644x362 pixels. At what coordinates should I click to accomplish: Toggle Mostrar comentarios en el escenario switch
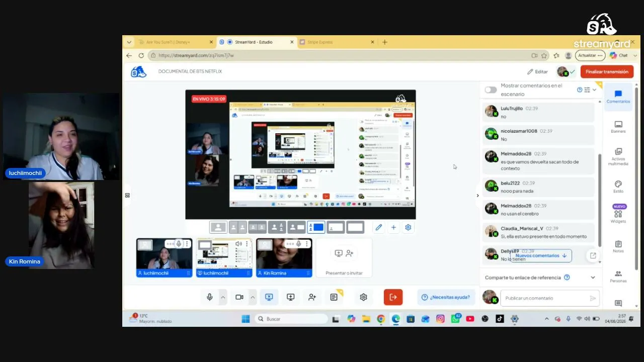tap(491, 89)
